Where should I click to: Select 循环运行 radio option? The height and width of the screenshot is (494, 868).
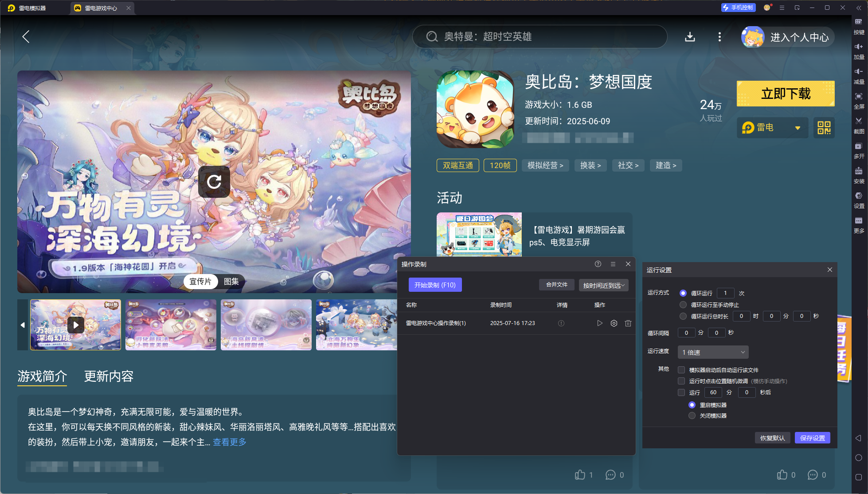[x=683, y=293]
